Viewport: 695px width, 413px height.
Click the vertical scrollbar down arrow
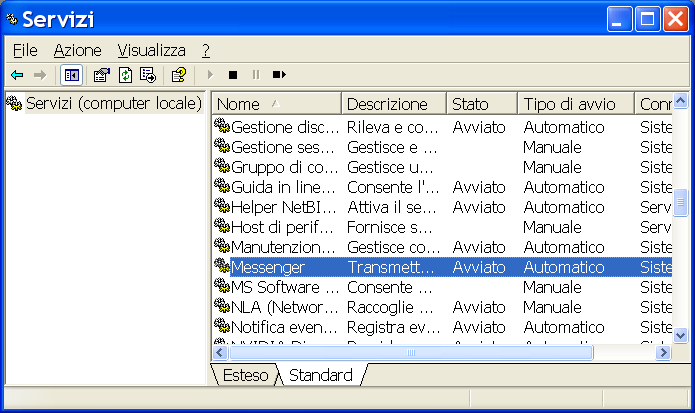pyautogui.click(x=681, y=335)
